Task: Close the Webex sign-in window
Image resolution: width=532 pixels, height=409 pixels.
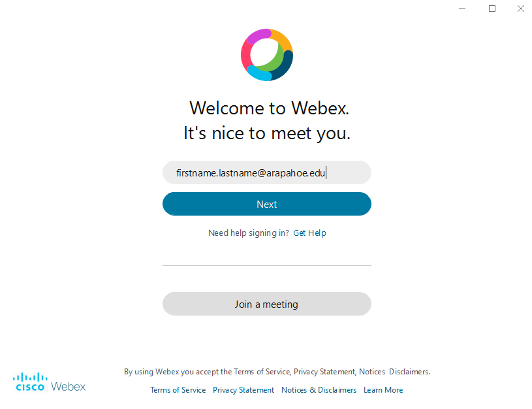Action: point(521,8)
